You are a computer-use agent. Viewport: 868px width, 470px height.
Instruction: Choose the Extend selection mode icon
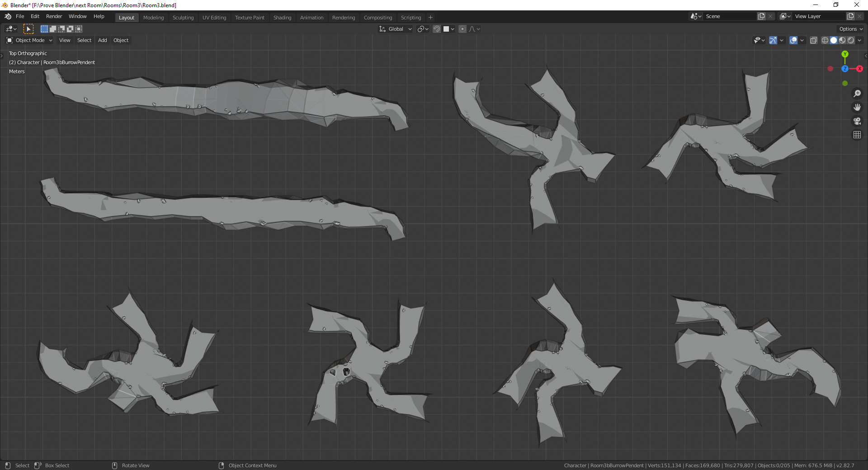(x=53, y=29)
